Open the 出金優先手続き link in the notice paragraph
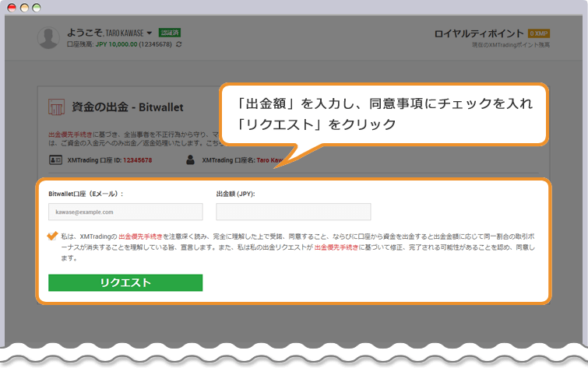 (70, 134)
